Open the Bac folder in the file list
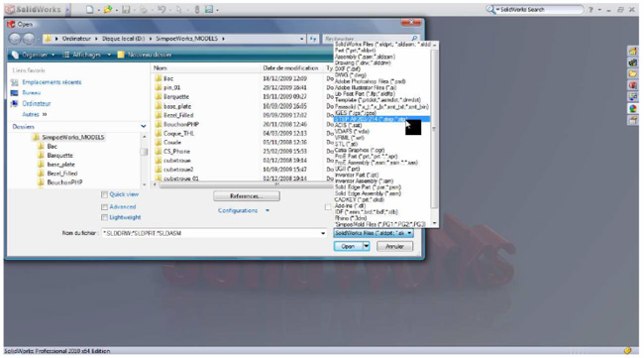This screenshot has width=644, height=358. (x=168, y=78)
